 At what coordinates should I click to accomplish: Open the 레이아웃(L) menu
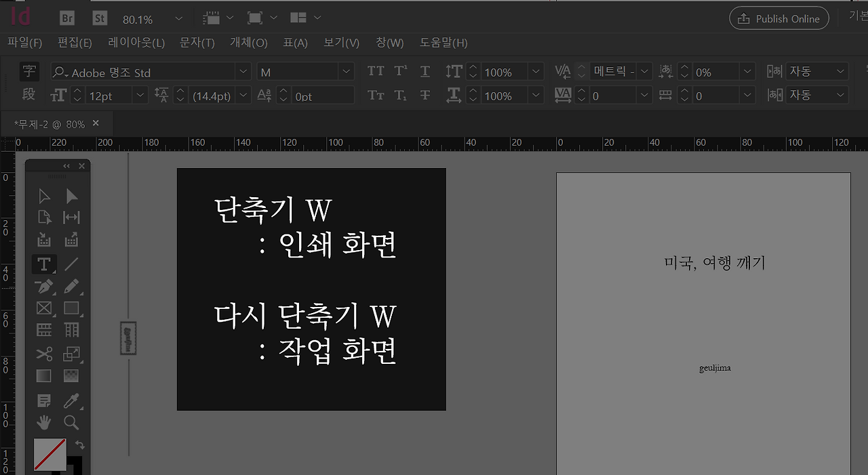coord(136,43)
